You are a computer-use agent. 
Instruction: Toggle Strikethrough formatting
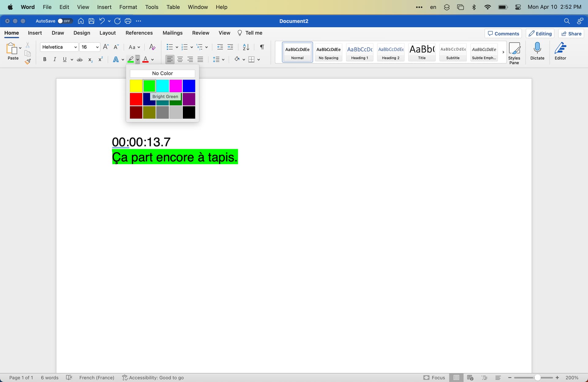[80, 59]
